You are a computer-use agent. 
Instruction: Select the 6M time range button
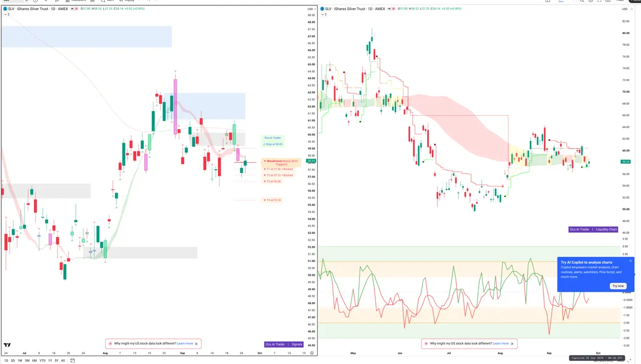click(34, 361)
